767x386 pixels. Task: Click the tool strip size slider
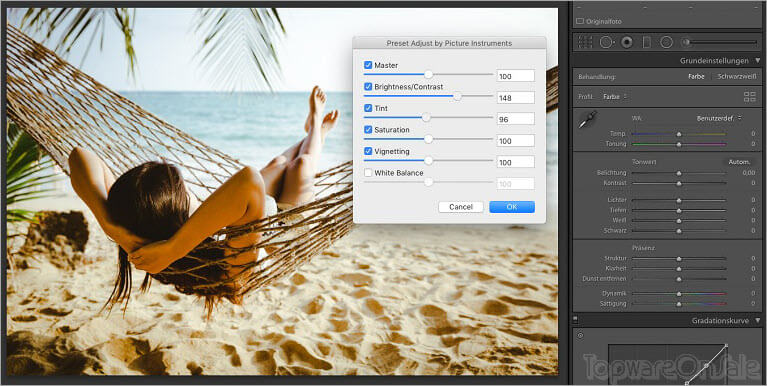(x=723, y=42)
